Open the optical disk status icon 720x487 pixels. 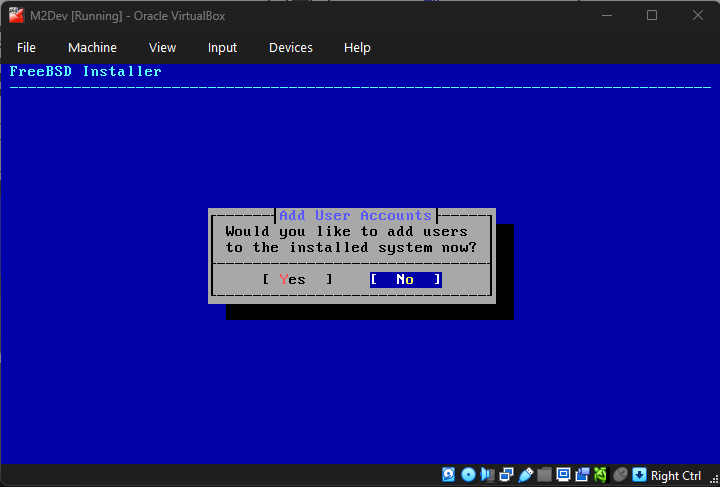(x=467, y=475)
